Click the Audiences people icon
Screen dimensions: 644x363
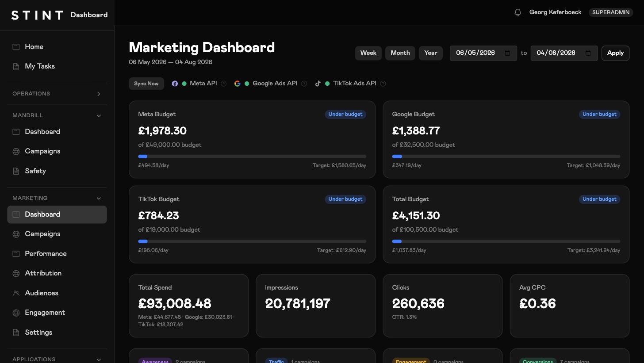16,293
